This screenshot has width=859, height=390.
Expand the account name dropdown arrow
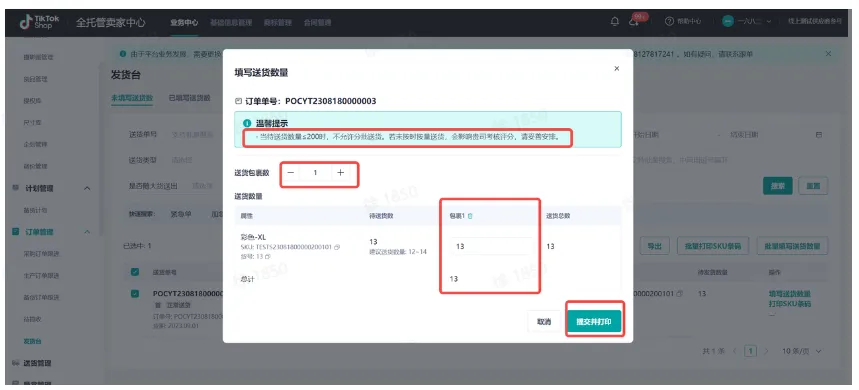pos(769,22)
